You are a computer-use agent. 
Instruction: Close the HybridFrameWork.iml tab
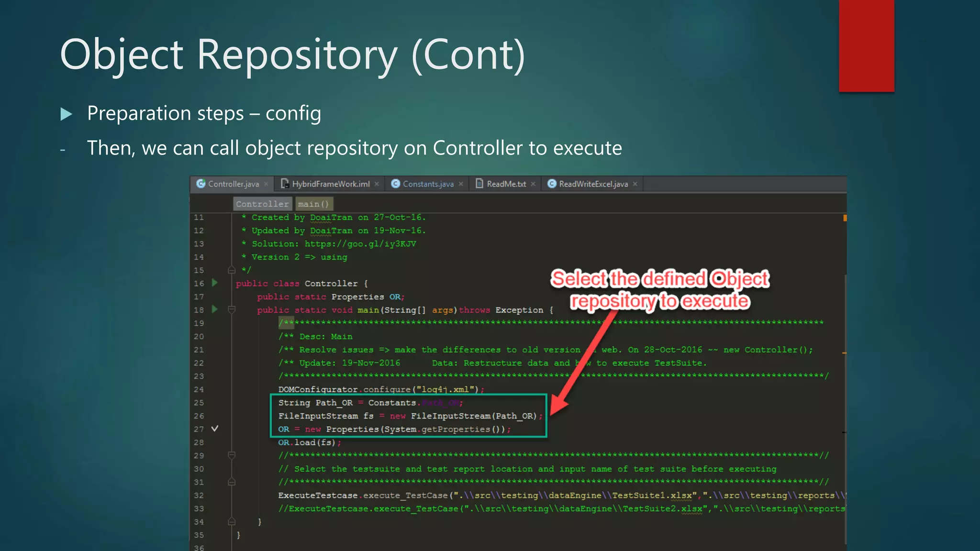click(x=377, y=184)
